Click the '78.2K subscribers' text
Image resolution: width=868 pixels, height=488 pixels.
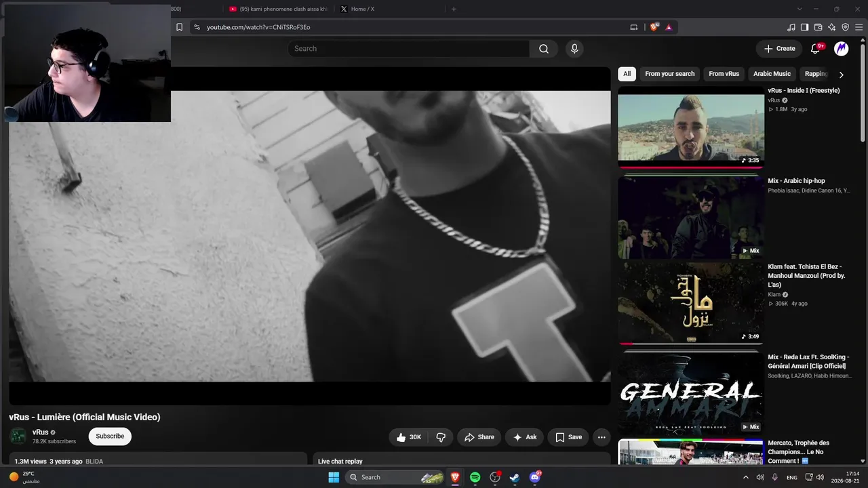click(54, 441)
